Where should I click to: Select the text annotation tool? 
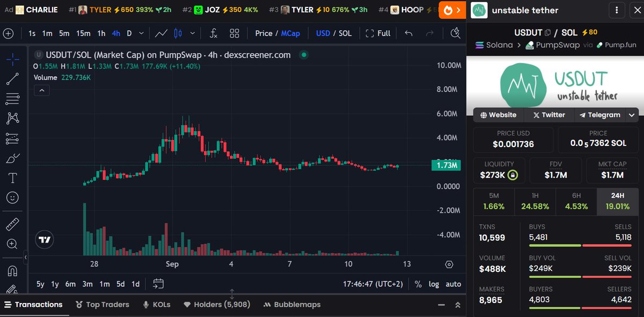point(12,178)
